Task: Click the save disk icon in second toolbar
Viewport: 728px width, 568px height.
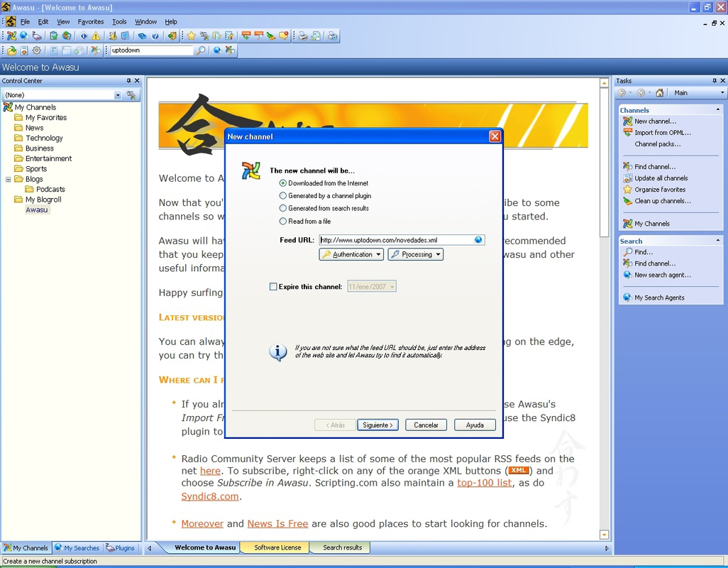Action: point(24,50)
